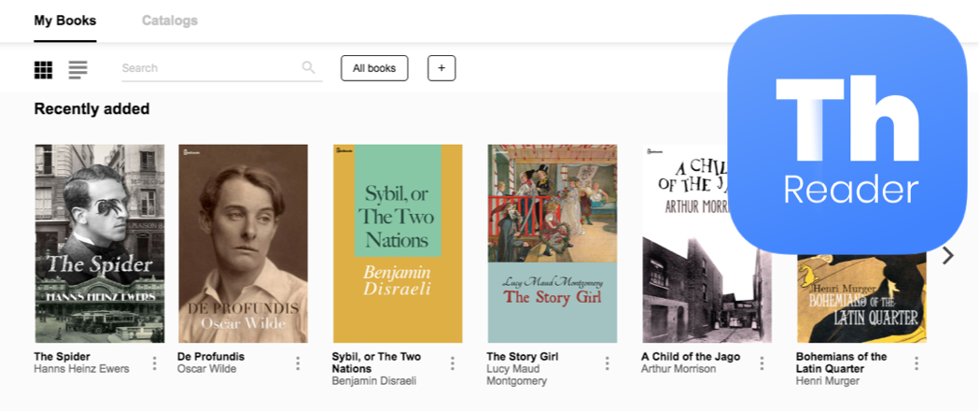
Task: Open The Spider book cover
Action: click(x=100, y=244)
